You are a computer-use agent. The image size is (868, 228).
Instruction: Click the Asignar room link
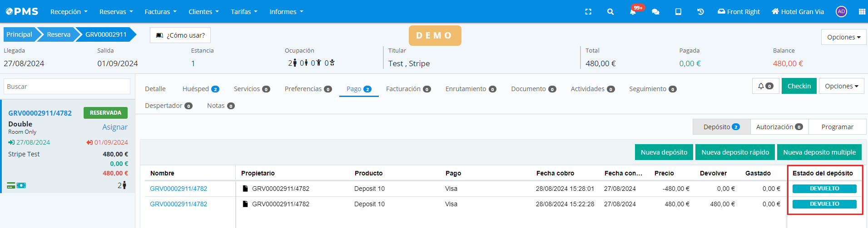(x=115, y=127)
